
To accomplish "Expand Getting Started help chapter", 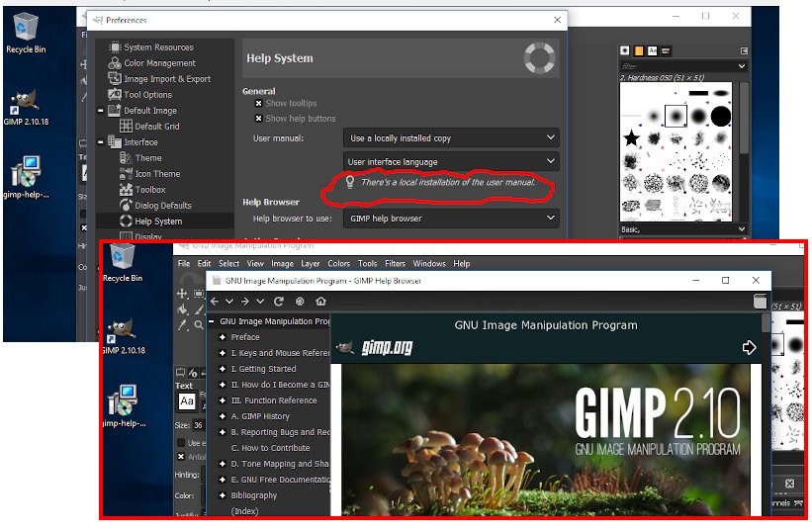I will [x=223, y=369].
